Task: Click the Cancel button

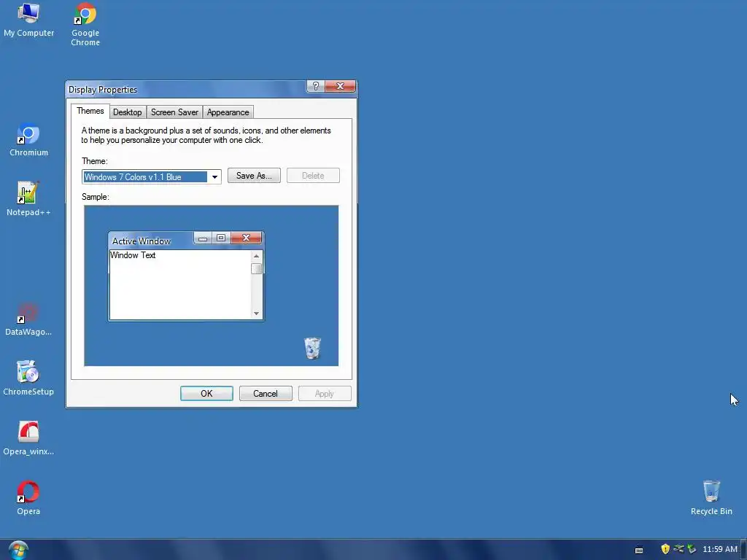Action: (x=266, y=393)
